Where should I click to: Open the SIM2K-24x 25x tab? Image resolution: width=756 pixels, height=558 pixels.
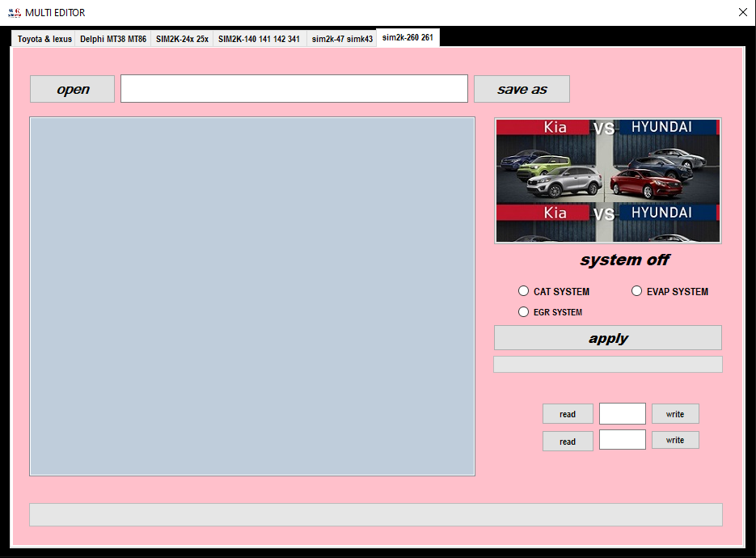click(183, 38)
